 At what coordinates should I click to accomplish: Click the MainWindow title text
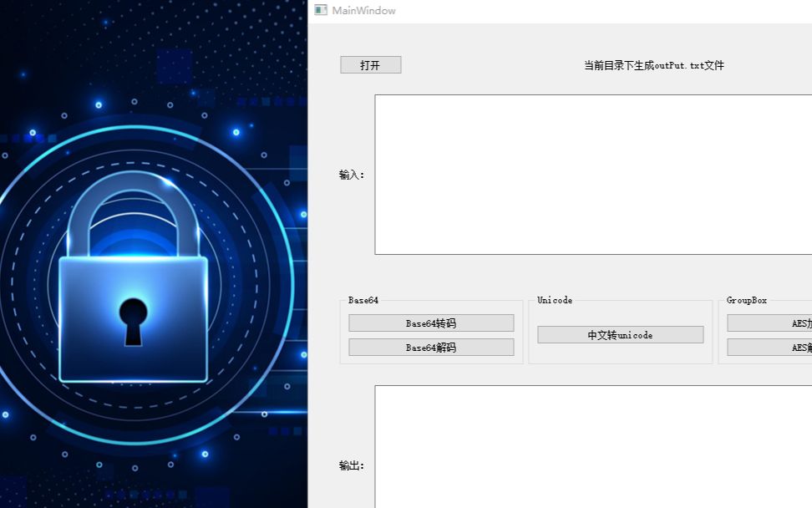point(363,10)
